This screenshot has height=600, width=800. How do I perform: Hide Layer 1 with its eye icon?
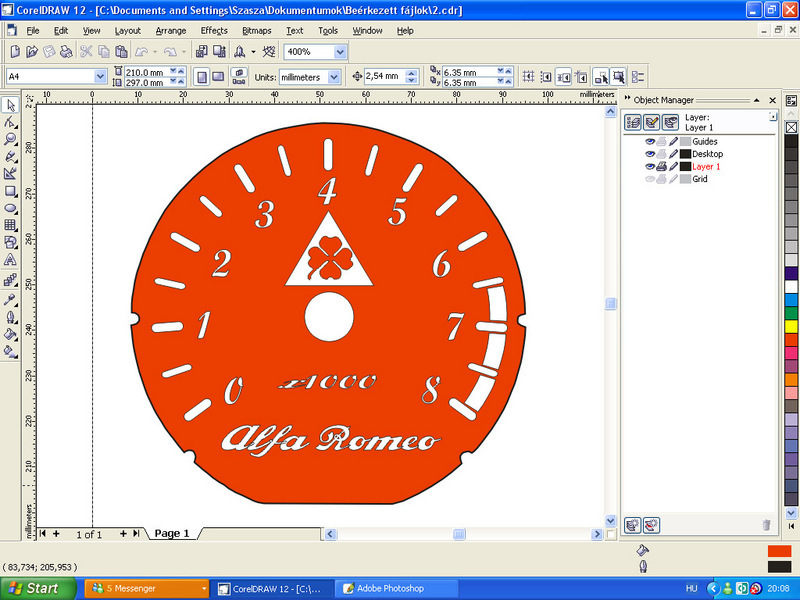point(649,166)
